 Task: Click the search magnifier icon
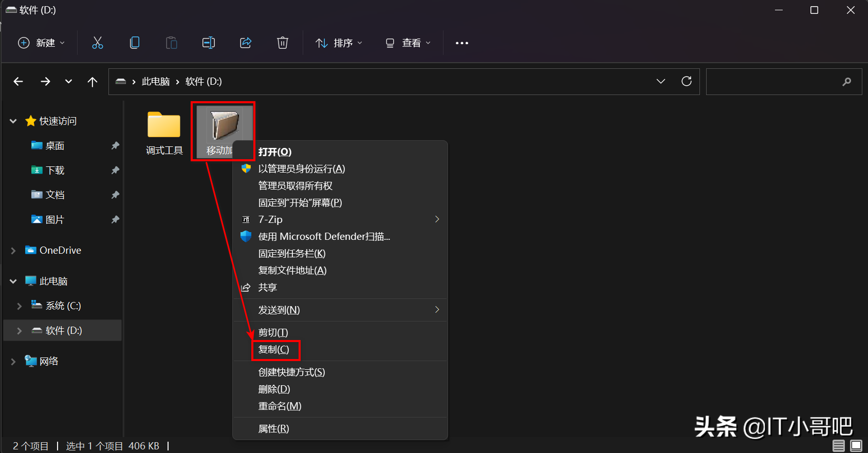pyautogui.click(x=847, y=81)
